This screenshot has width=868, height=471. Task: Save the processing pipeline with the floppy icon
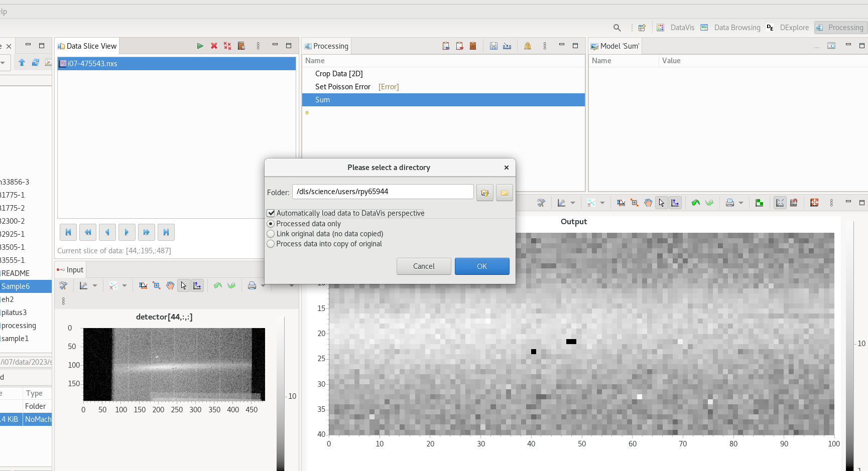click(493, 46)
